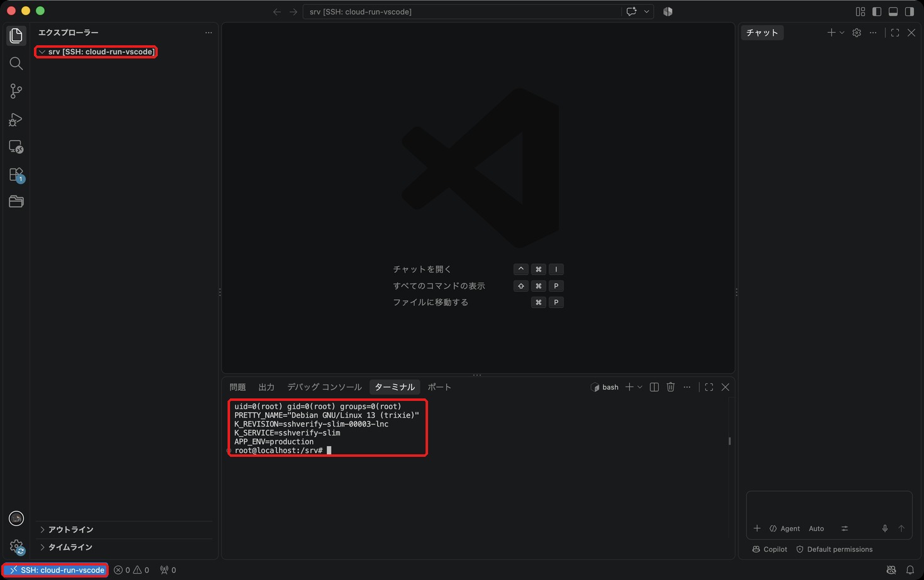Collapse the srv [SSH: cloud-run-vscode] folder

point(96,52)
